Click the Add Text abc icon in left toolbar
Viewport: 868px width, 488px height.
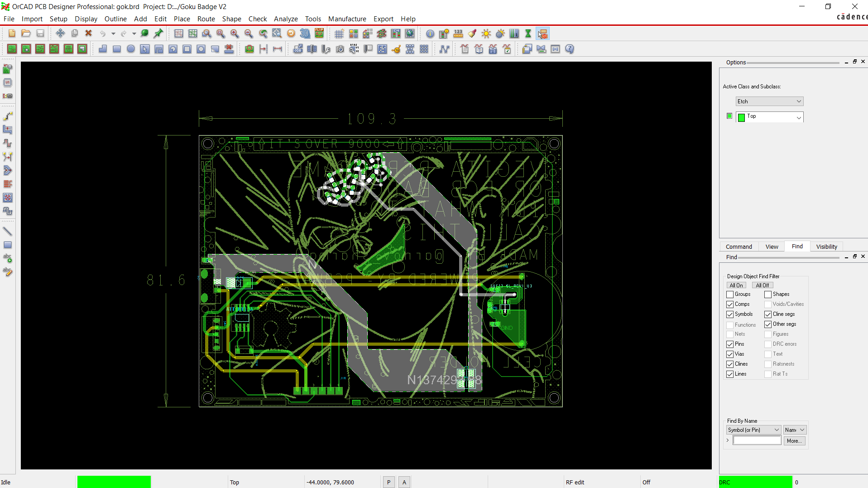pyautogui.click(x=8, y=258)
